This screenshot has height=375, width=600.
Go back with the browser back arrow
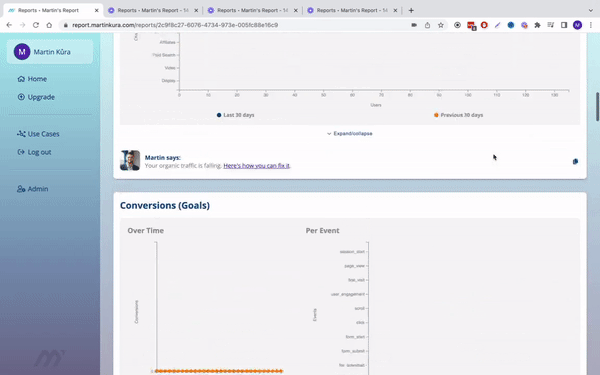[9, 25]
